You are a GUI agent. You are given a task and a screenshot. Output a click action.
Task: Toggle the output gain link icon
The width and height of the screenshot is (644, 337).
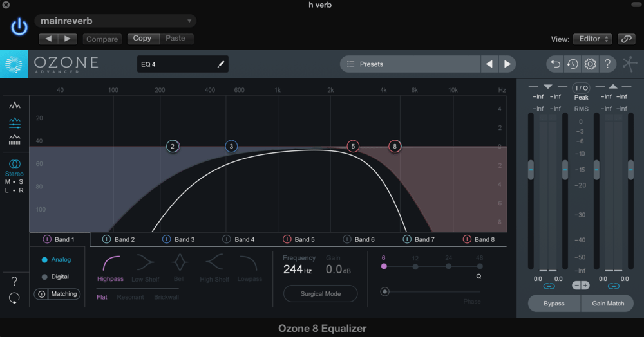(614, 286)
